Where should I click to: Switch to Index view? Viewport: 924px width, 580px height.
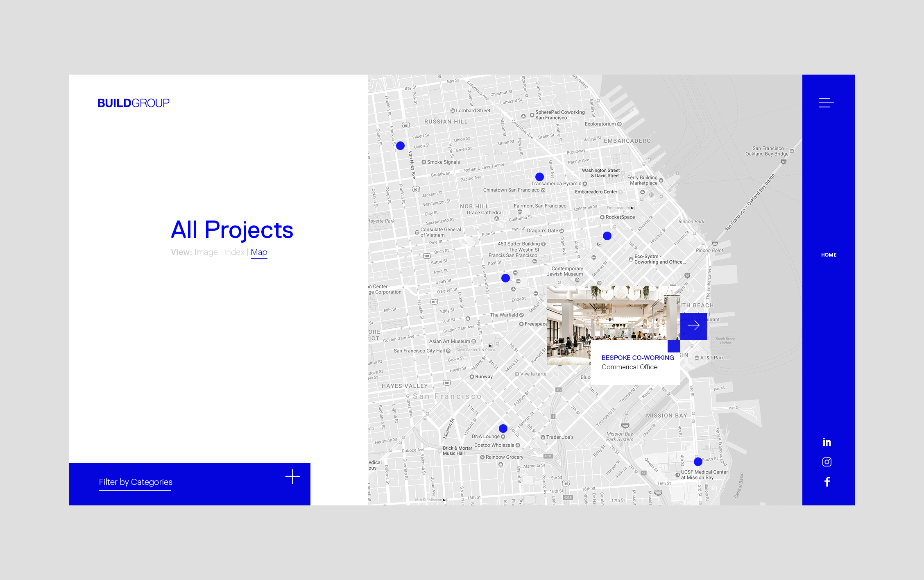234,252
